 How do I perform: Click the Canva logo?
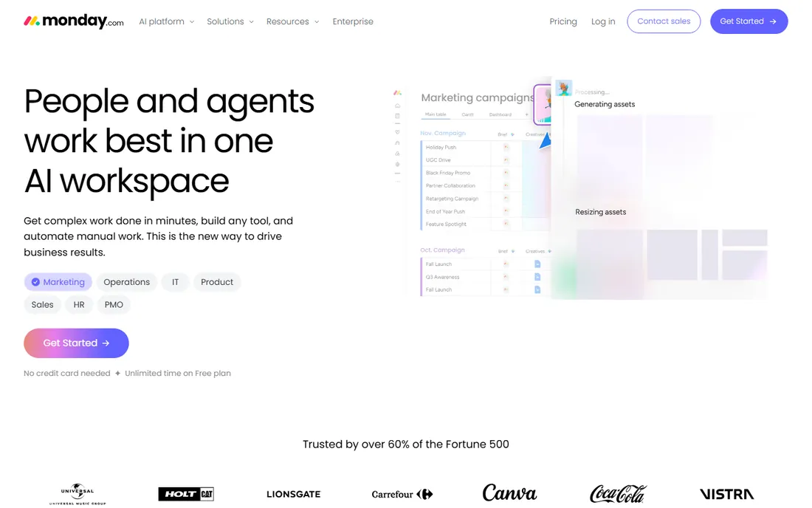coord(509,492)
